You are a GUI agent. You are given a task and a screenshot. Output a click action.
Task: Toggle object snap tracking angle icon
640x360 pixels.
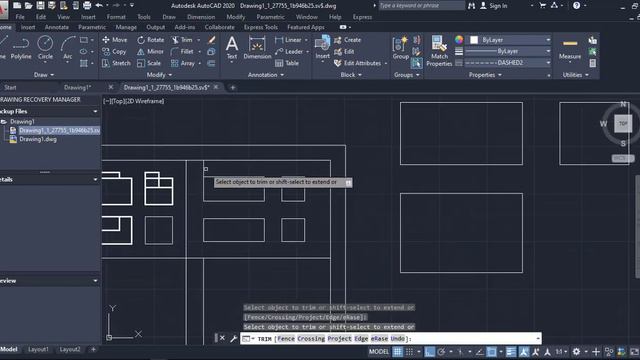(480, 351)
